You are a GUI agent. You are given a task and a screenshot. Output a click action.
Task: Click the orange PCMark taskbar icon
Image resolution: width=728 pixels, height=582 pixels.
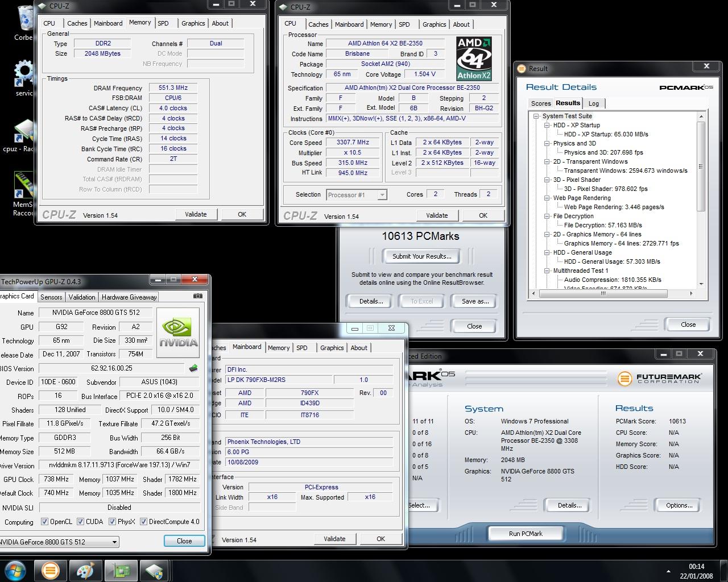(50, 571)
